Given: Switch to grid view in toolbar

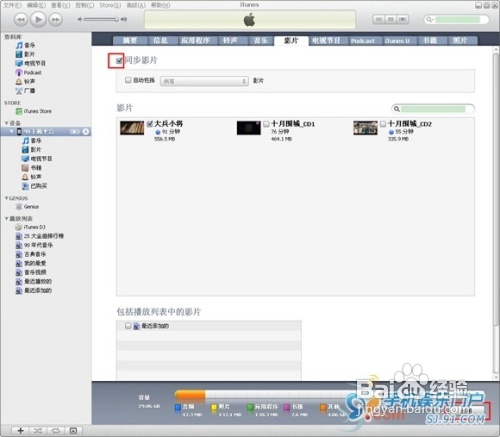Looking at the screenshot, I should pyautogui.click(x=390, y=19).
